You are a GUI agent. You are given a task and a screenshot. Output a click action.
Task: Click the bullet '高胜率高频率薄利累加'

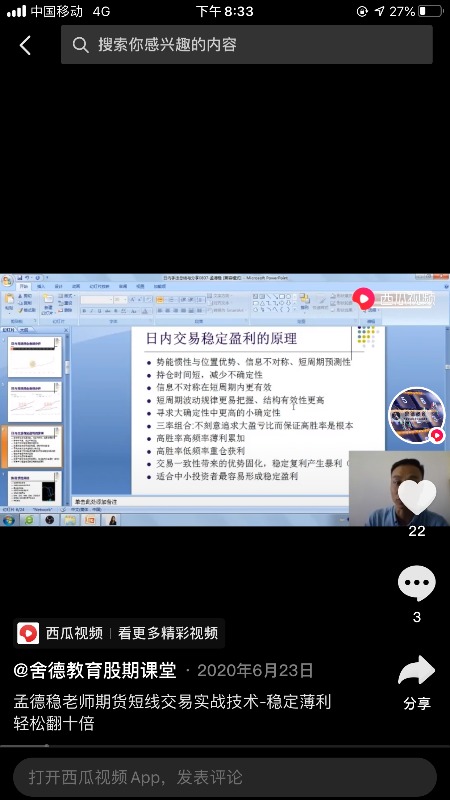201,438
